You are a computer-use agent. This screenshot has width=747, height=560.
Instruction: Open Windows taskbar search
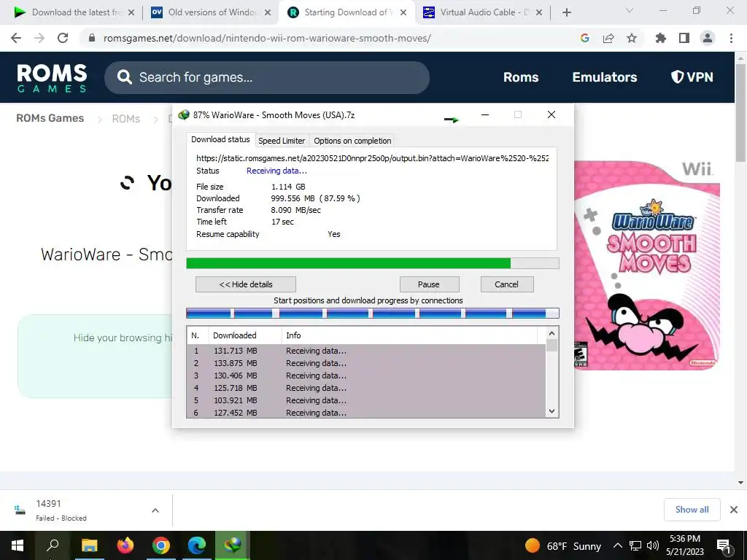click(x=53, y=545)
